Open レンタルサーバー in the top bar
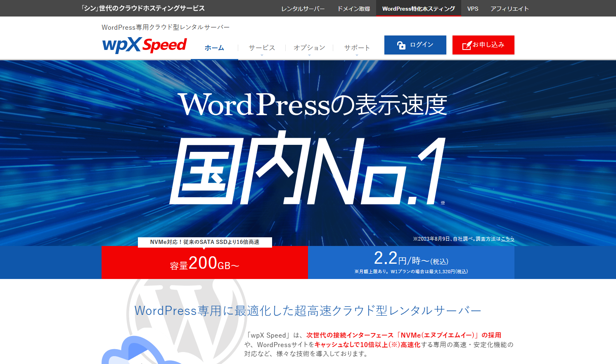 pyautogui.click(x=303, y=9)
